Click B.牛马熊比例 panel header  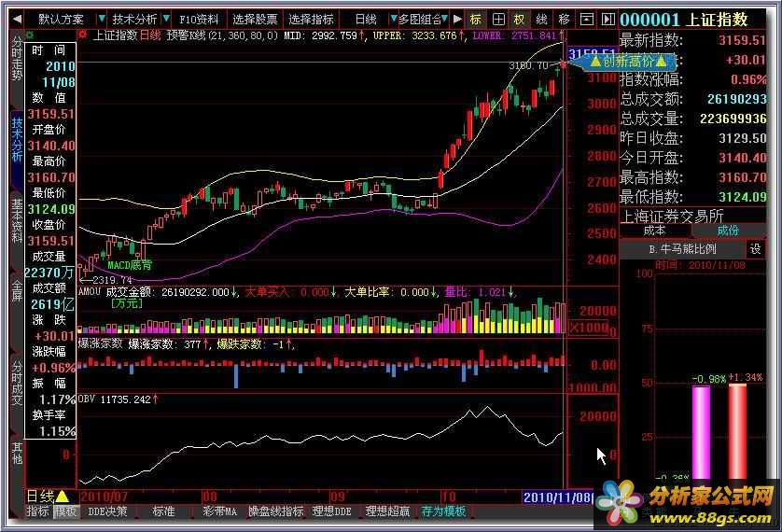point(682,248)
